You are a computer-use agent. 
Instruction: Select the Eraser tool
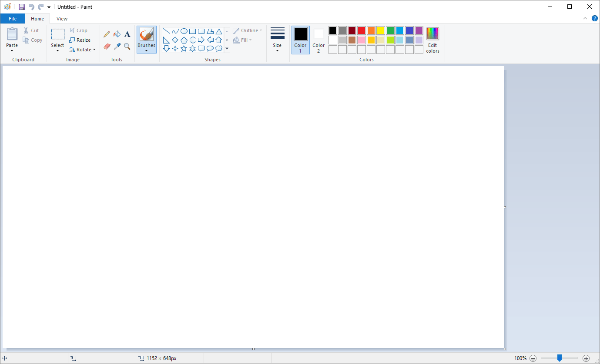pyautogui.click(x=107, y=46)
